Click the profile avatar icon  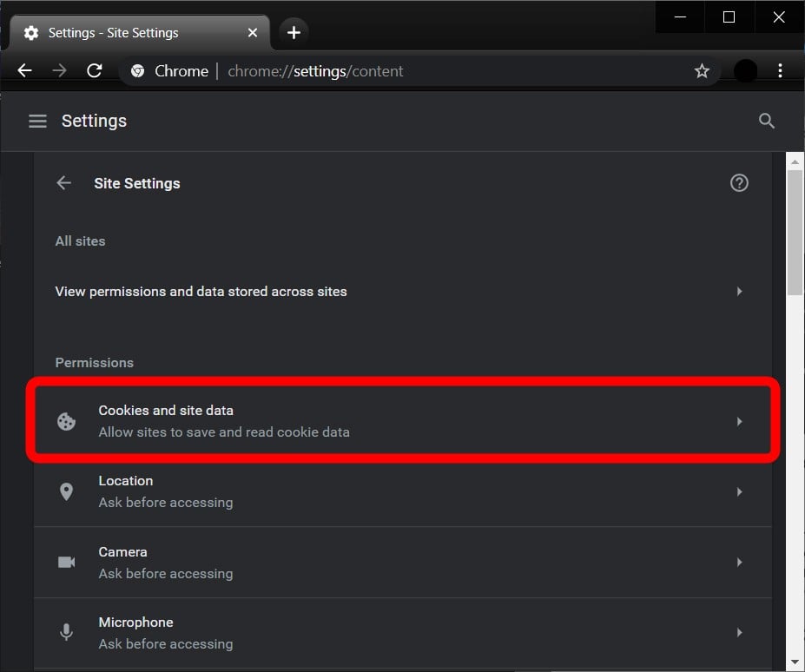coord(745,71)
